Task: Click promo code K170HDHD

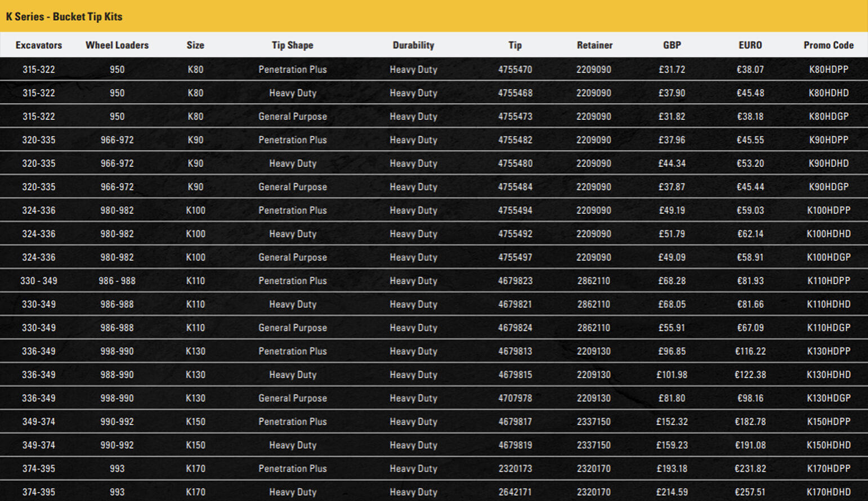Action: pyautogui.click(x=828, y=492)
